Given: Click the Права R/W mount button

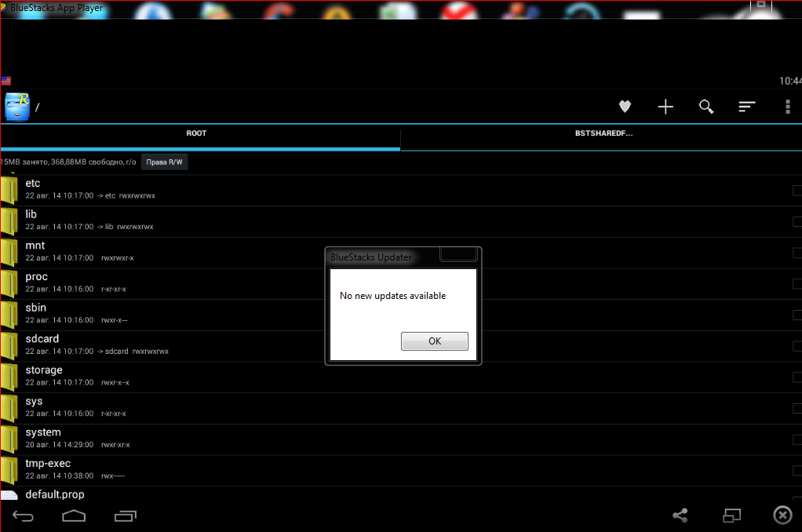Looking at the screenshot, I should pyautogui.click(x=164, y=162).
